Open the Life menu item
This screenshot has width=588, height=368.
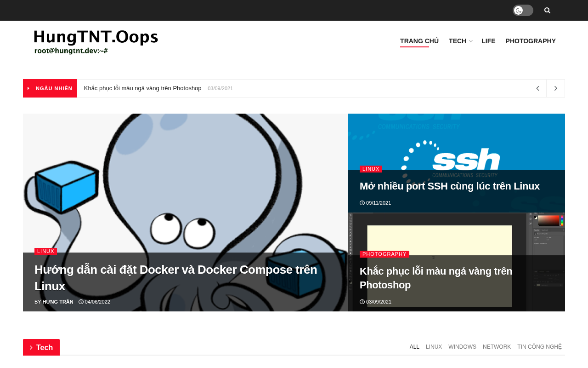(x=488, y=41)
